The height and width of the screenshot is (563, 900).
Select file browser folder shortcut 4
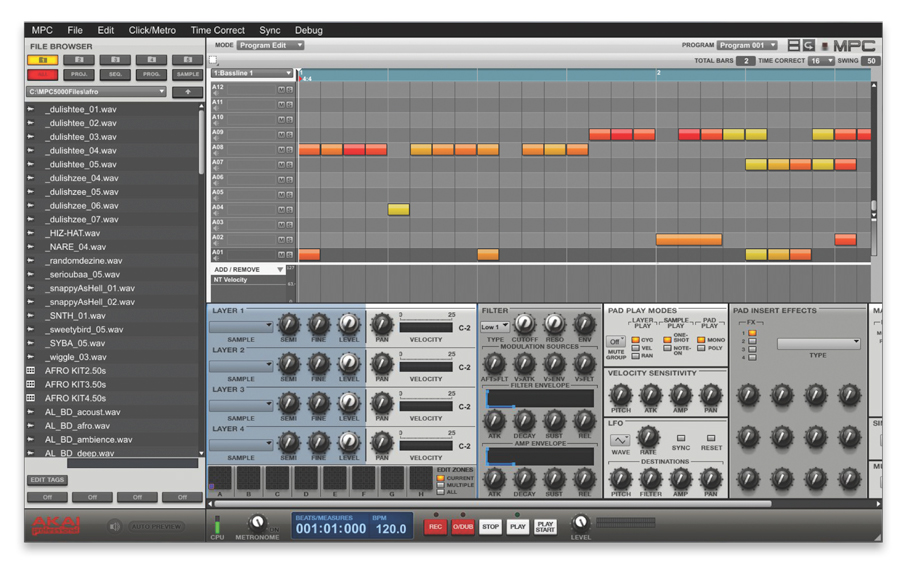[x=152, y=60]
